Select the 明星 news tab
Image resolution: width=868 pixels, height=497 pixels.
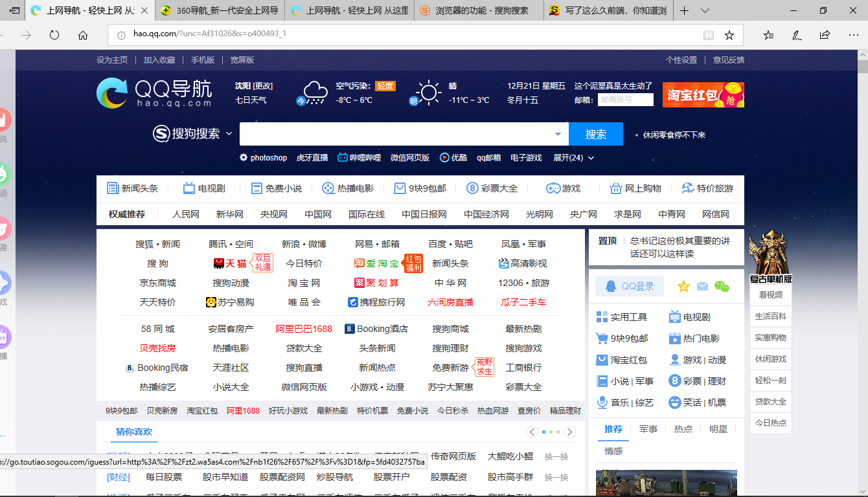point(718,429)
